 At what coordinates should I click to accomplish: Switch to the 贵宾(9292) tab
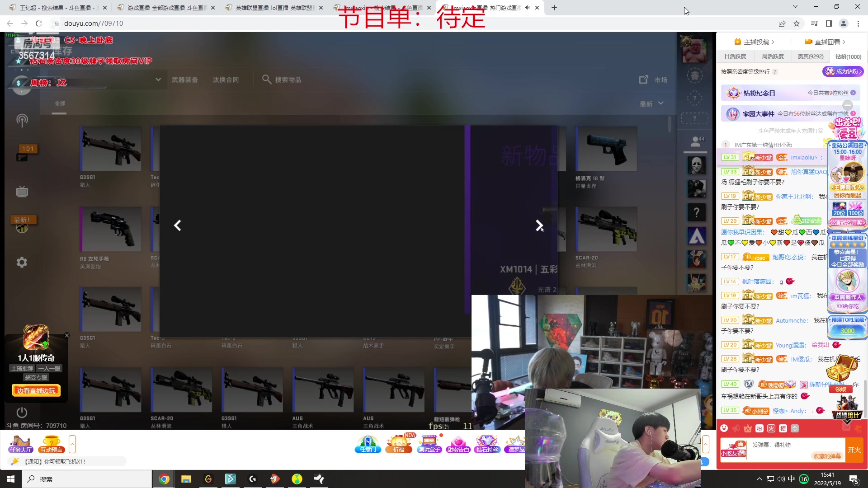click(811, 56)
